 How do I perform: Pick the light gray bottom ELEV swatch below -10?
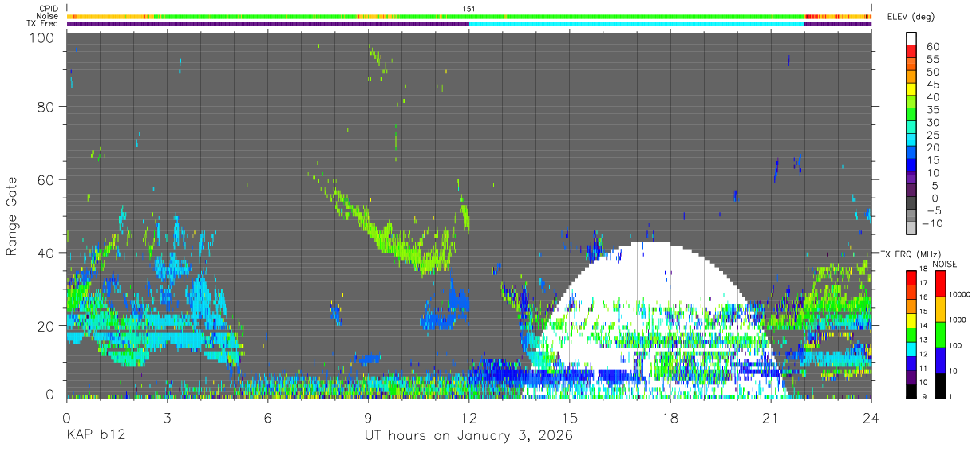(911, 228)
